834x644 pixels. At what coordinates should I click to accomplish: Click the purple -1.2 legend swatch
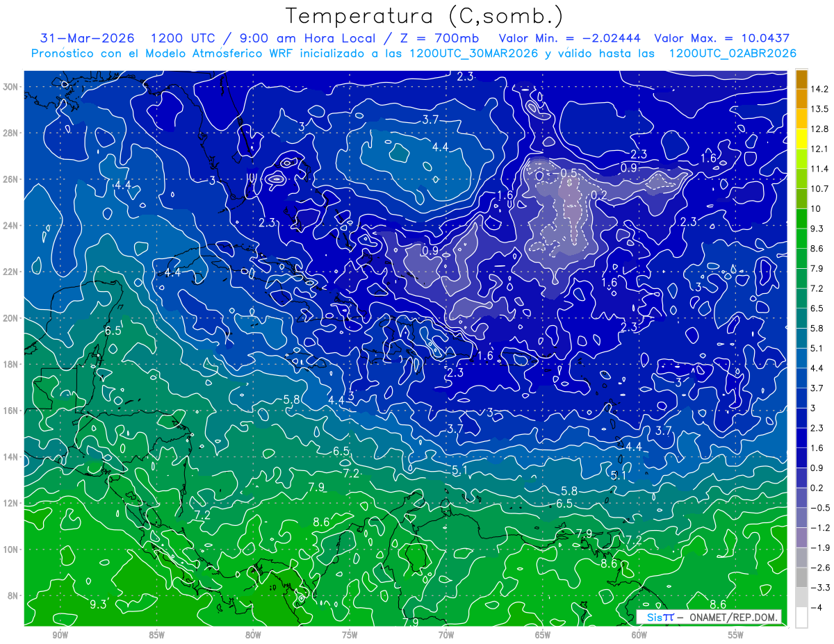801,538
